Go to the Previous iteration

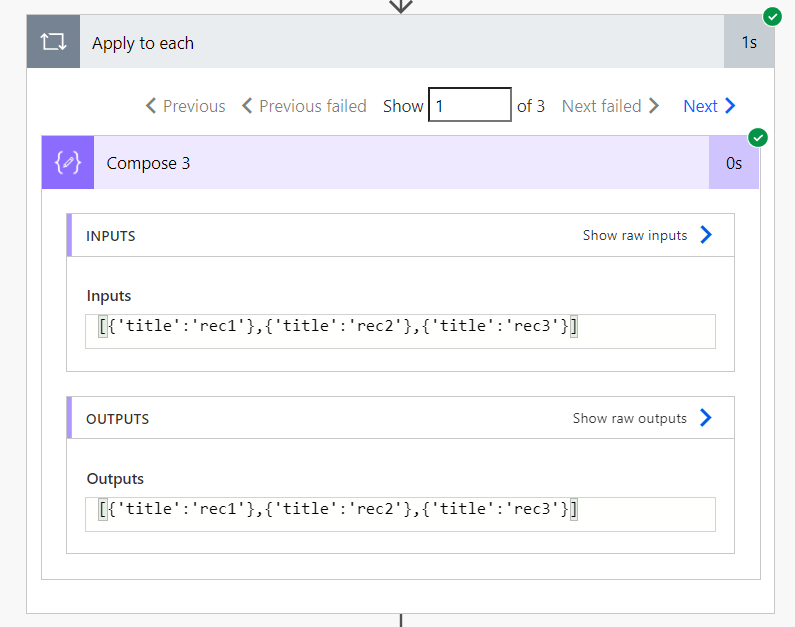click(x=185, y=106)
